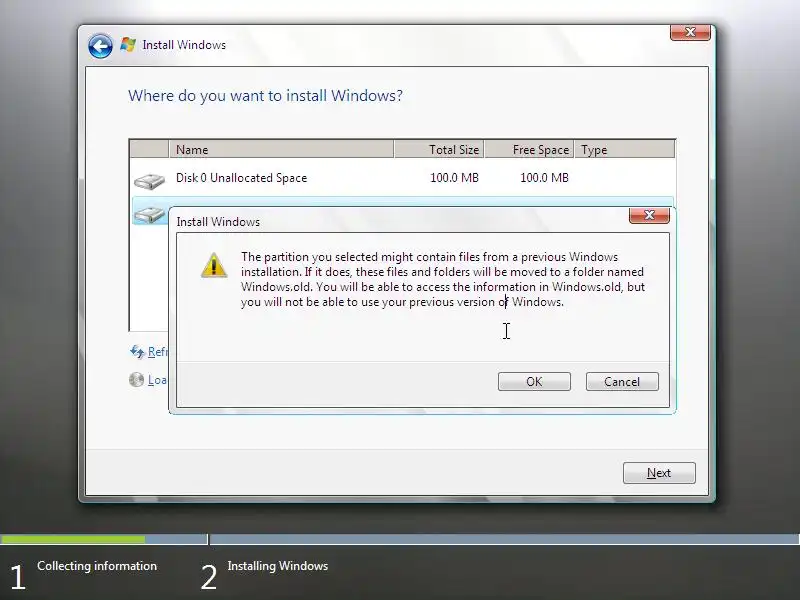The image size is (800, 600).
Task: Click the 100.0 MB free space value
Action: [544, 178]
